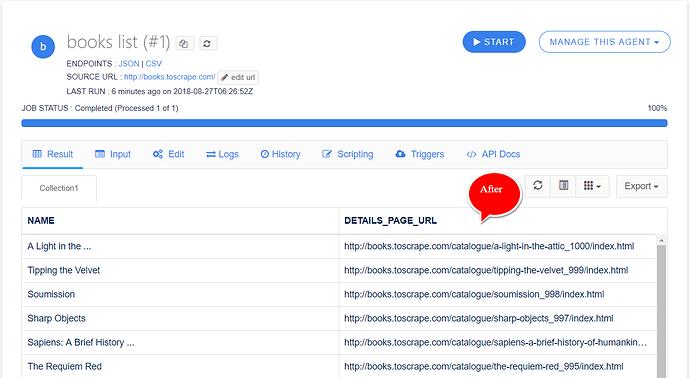The height and width of the screenshot is (378, 690).
Task: Open the grid layout dropdown
Action: 592,186
